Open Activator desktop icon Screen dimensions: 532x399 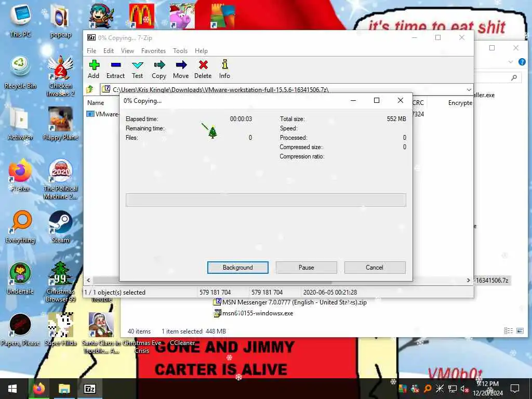click(20, 124)
